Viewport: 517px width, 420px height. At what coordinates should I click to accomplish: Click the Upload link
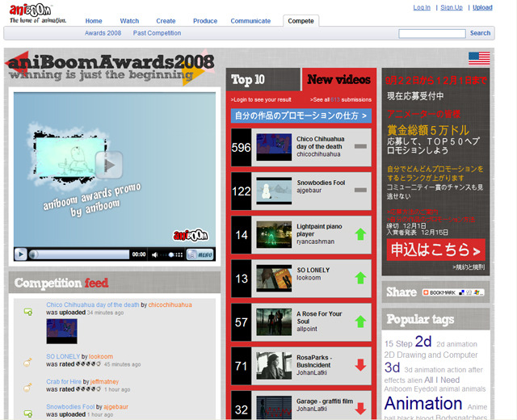click(x=482, y=7)
